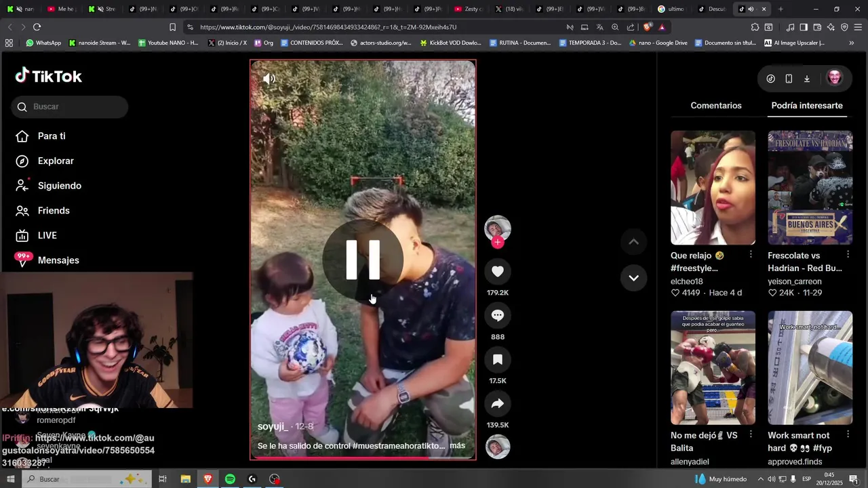Click the phone app icon in TikTok header
Screen dimensions: 868x488
tap(789, 79)
